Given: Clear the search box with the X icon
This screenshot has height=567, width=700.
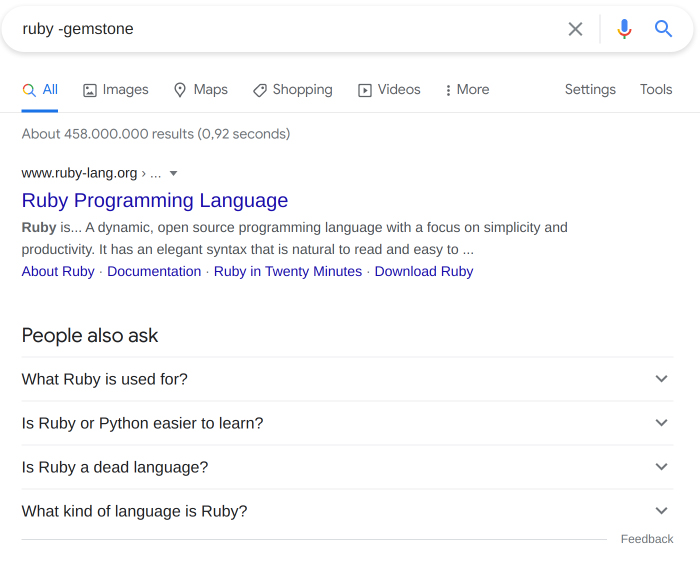Looking at the screenshot, I should pyautogui.click(x=575, y=29).
